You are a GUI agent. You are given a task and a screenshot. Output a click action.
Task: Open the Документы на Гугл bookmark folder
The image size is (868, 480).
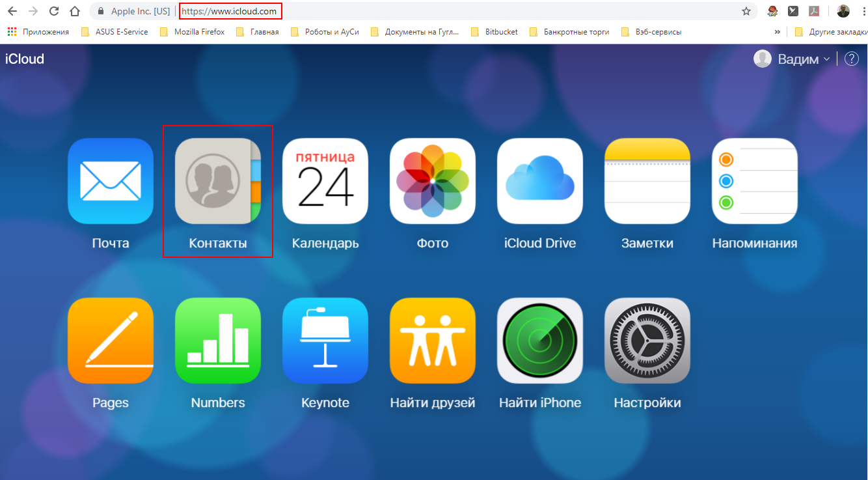[x=414, y=31]
